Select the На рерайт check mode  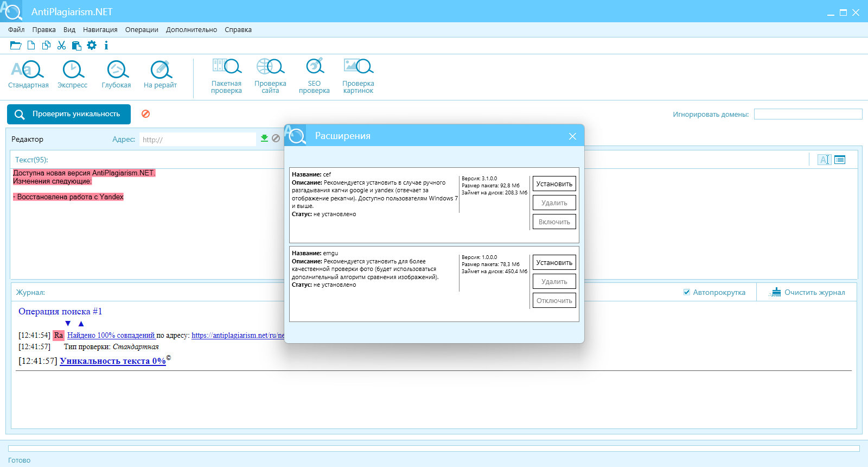160,74
